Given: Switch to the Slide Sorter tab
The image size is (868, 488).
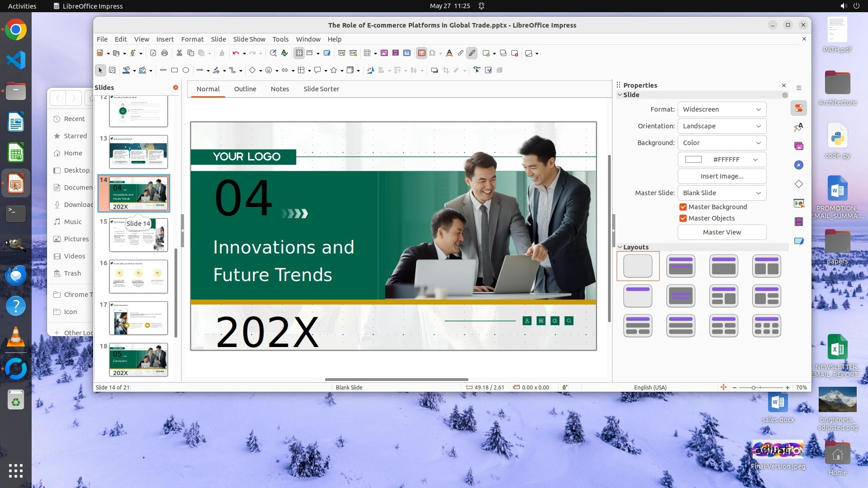Looking at the screenshot, I should pyautogui.click(x=321, y=89).
